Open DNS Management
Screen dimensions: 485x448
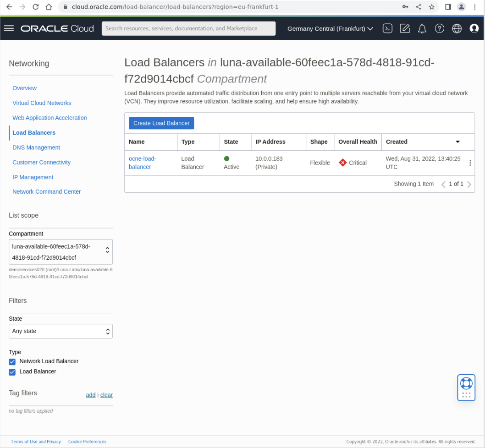36,148
